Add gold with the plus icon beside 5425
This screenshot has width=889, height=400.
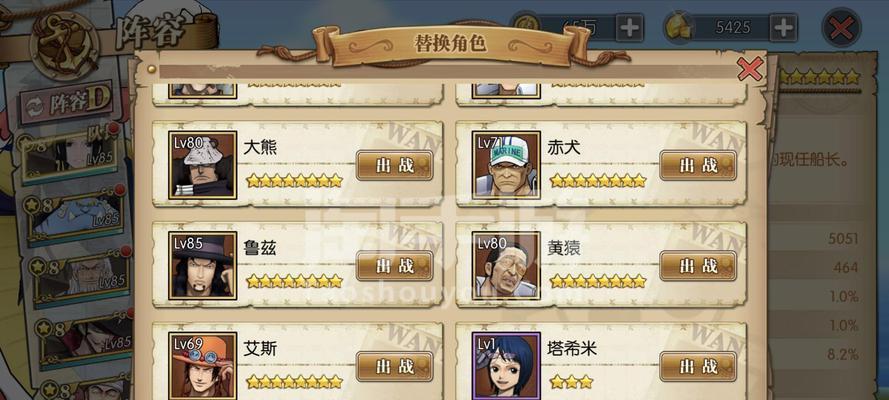point(783,27)
